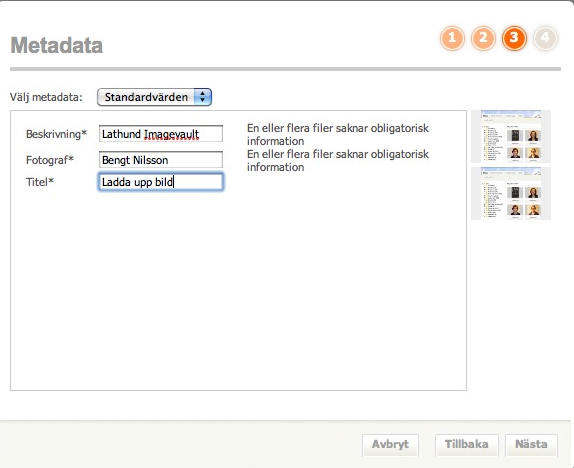Open the Standardvärden metadata dropdown
The width and height of the screenshot is (574, 468).
(154, 97)
